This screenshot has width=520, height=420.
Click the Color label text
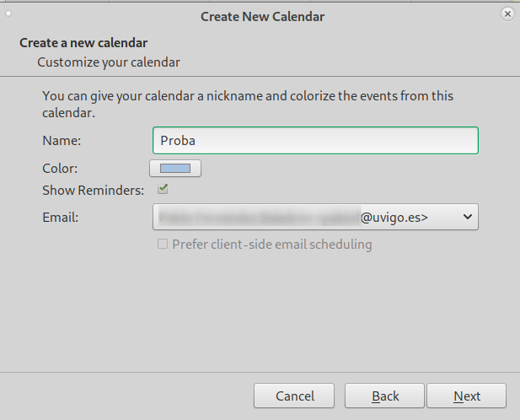tap(60, 169)
